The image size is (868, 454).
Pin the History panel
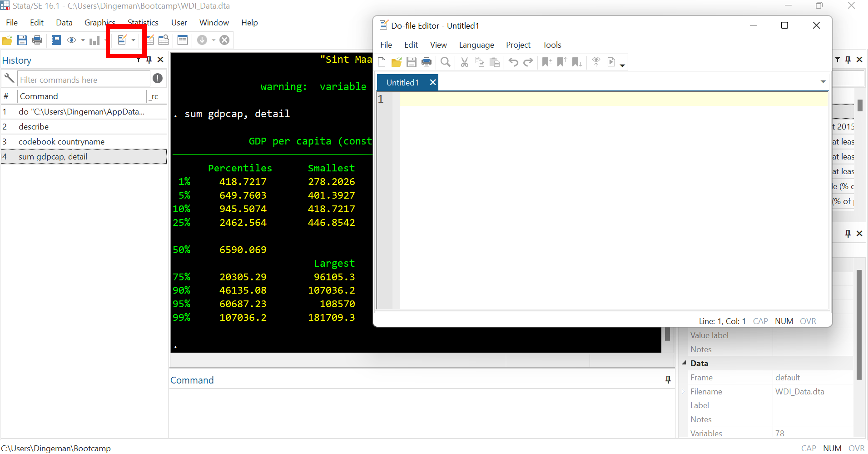(x=149, y=59)
